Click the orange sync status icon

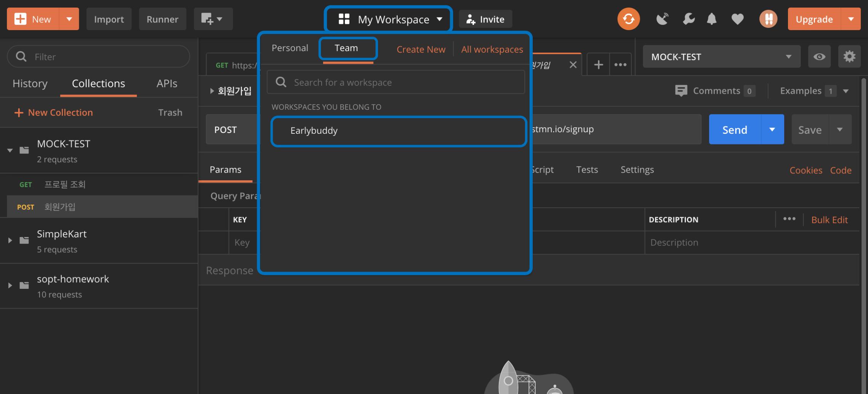point(628,19)
